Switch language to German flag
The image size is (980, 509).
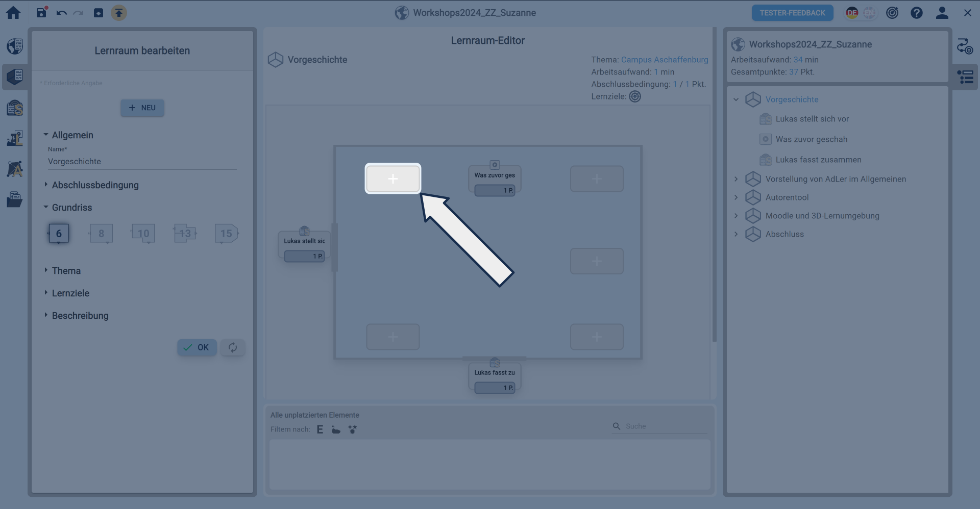click(x=852, y=13)
